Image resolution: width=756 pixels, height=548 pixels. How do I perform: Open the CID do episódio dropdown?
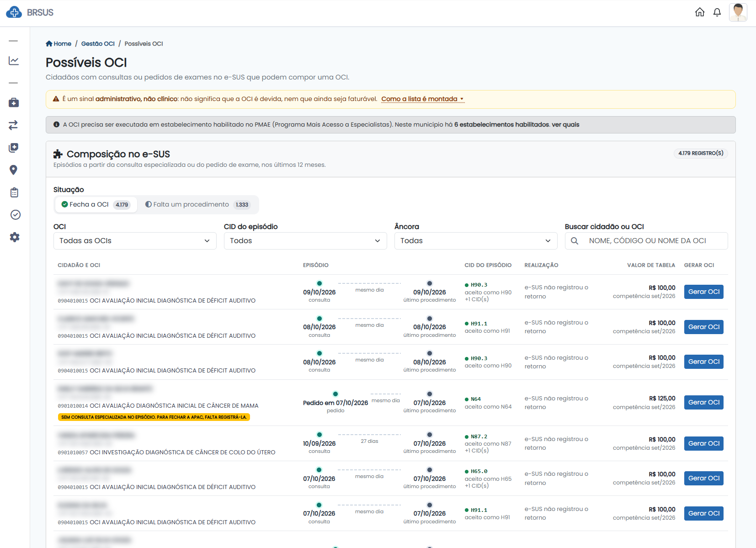(305, 241)
